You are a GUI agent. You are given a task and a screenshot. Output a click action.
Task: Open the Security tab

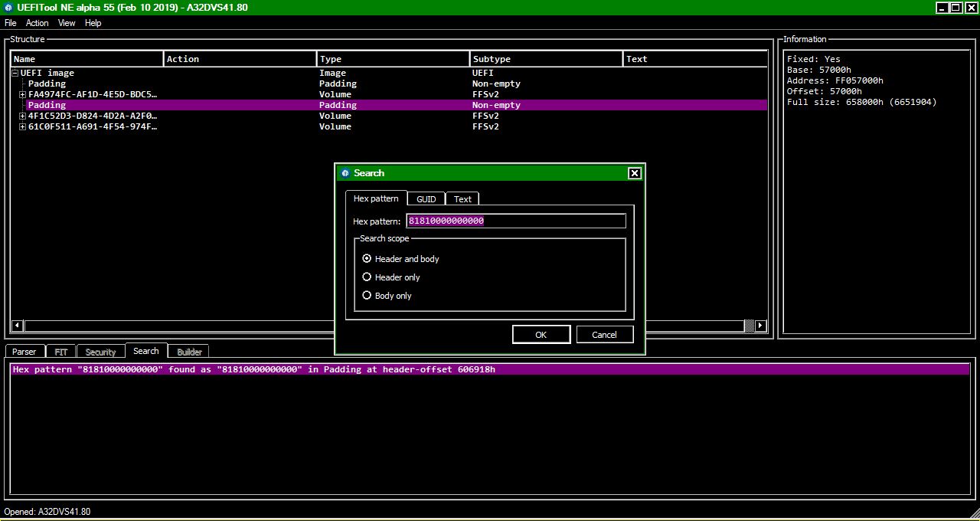pos(100,352)
